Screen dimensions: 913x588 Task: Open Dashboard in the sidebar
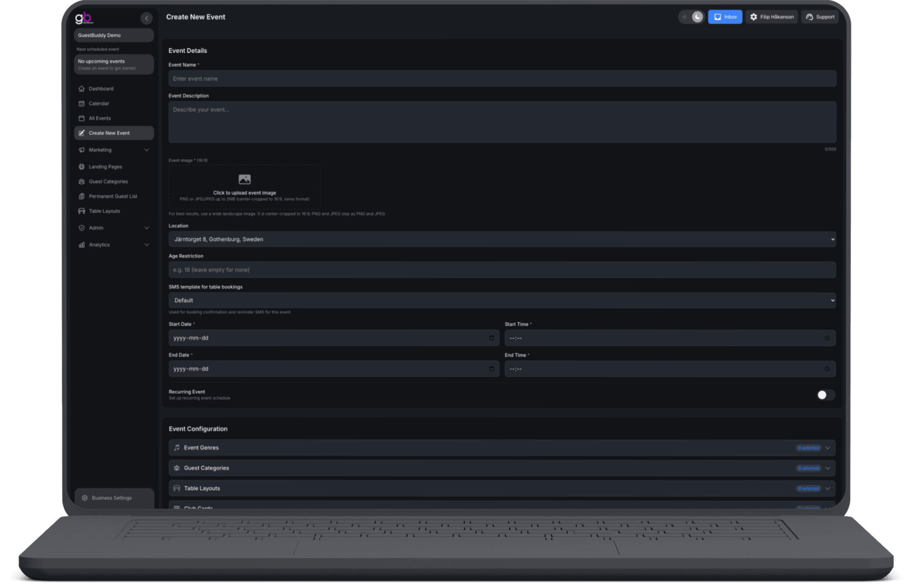tap(101, 89)
